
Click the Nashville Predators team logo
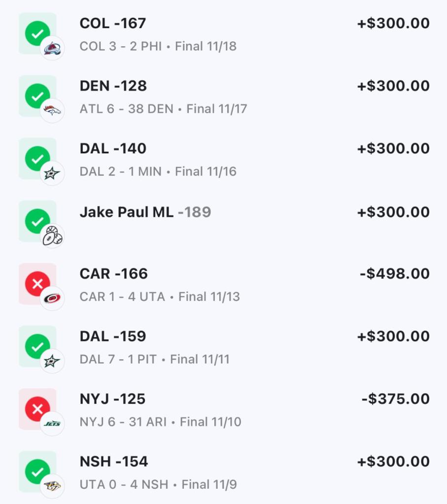click(52, 486)
